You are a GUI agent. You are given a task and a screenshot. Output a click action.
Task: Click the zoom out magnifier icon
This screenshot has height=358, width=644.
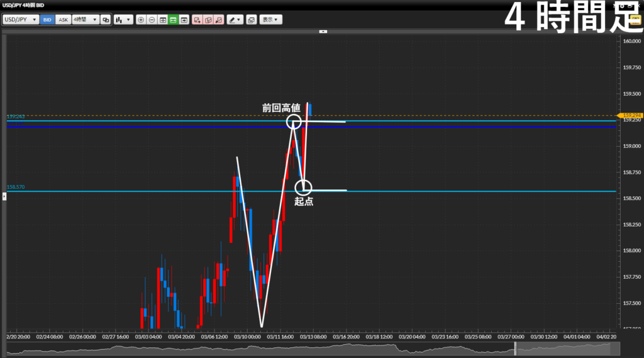152,20
